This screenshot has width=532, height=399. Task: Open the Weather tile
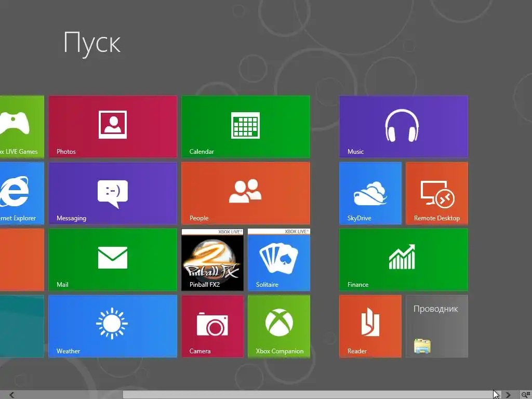113,326
